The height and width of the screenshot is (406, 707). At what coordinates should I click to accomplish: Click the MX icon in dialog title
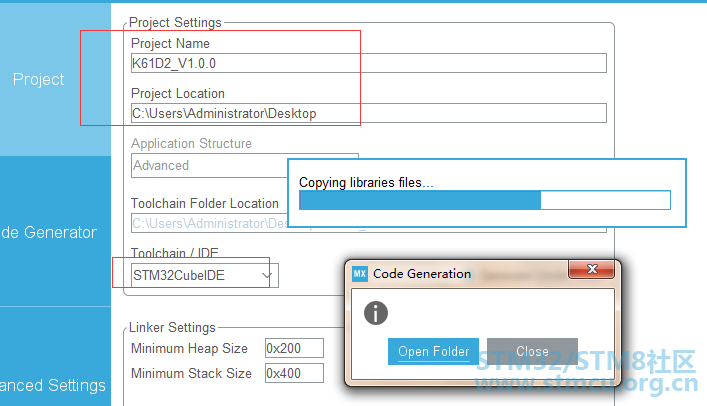coord(360,273)
